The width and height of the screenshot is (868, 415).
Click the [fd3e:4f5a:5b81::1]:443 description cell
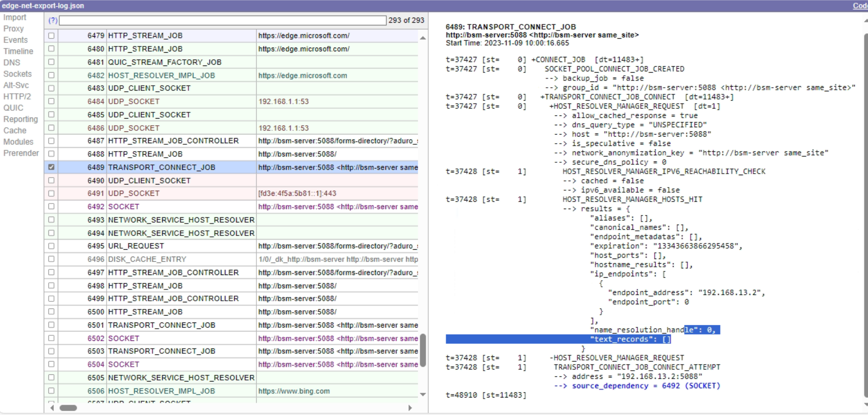point(337,193)
